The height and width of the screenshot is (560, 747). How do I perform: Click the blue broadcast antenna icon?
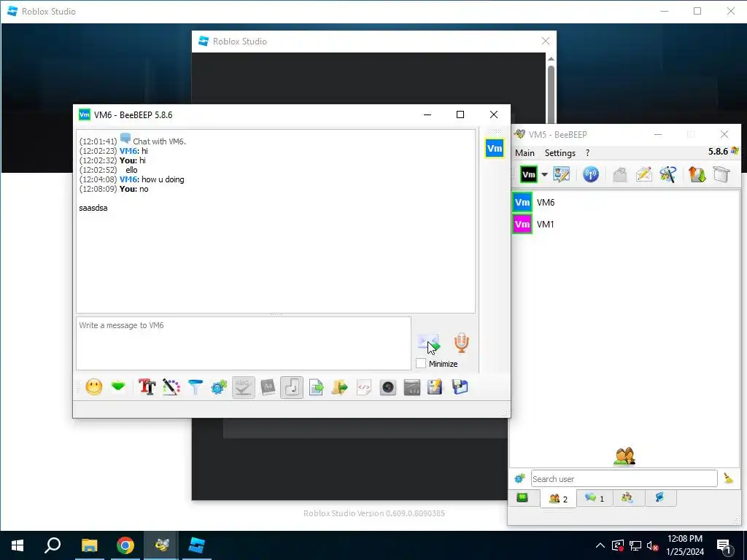(x=591, y=174)
